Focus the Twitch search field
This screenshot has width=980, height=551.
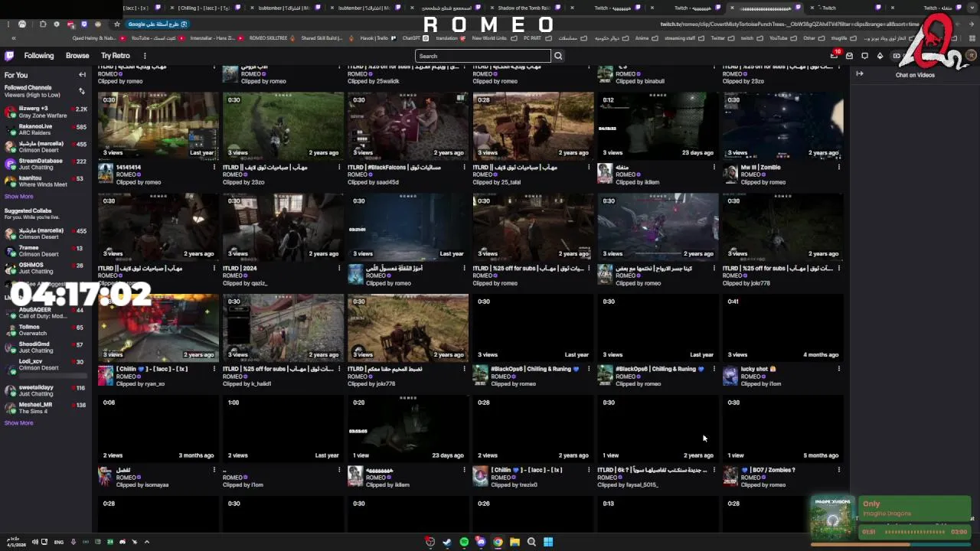tap(483, 56)
